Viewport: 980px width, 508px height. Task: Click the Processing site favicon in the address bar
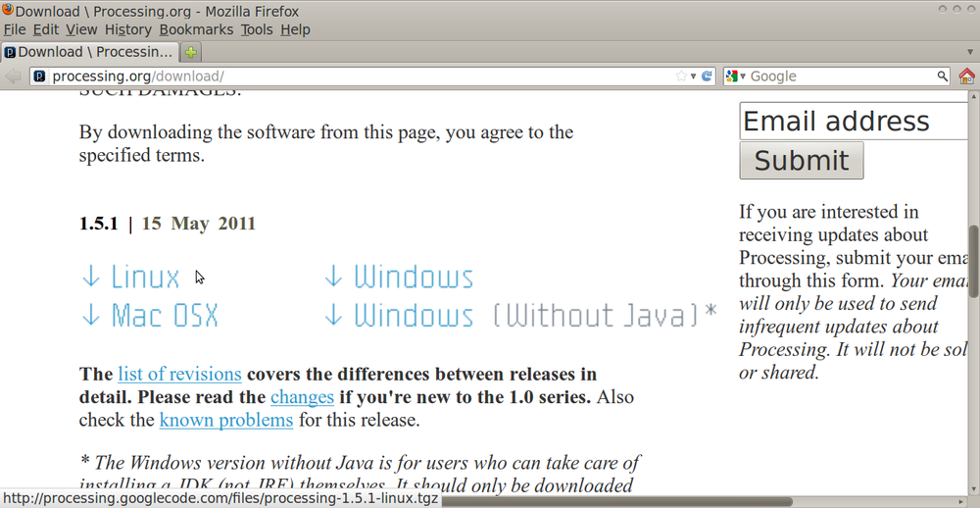click(39, 76)
